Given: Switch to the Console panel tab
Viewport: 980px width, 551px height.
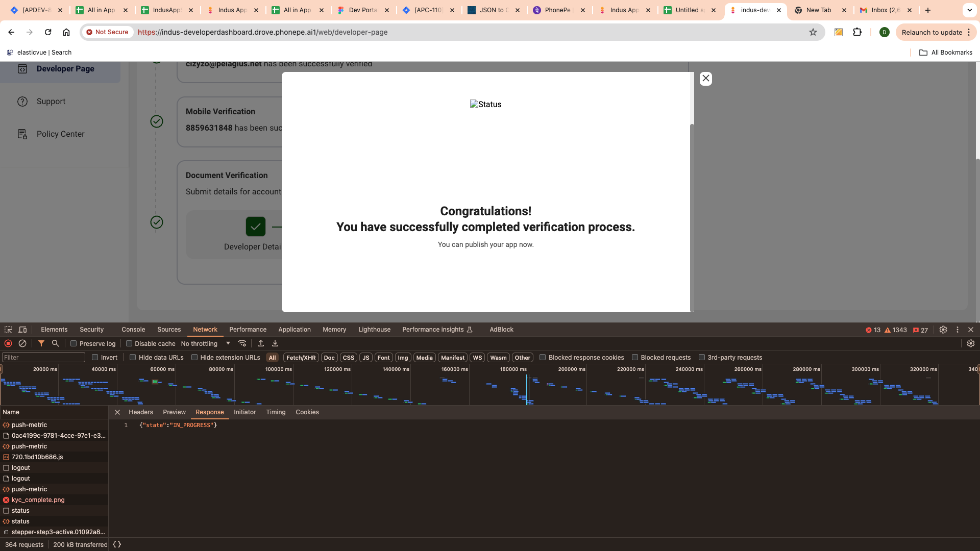Looking at the screenshot, I should click(x=133, y=330).
